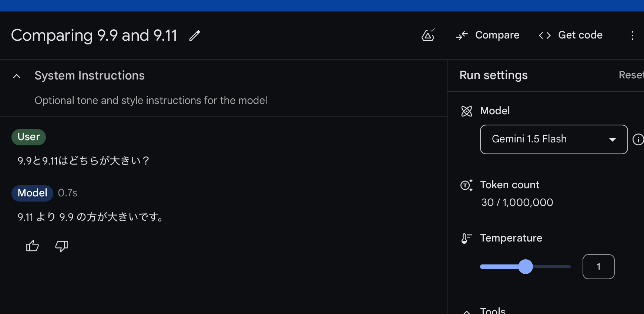Click the system instructions text field
The height and width of the screenshot is (314, 644).
pyautogui.click(x=151, y=101)
